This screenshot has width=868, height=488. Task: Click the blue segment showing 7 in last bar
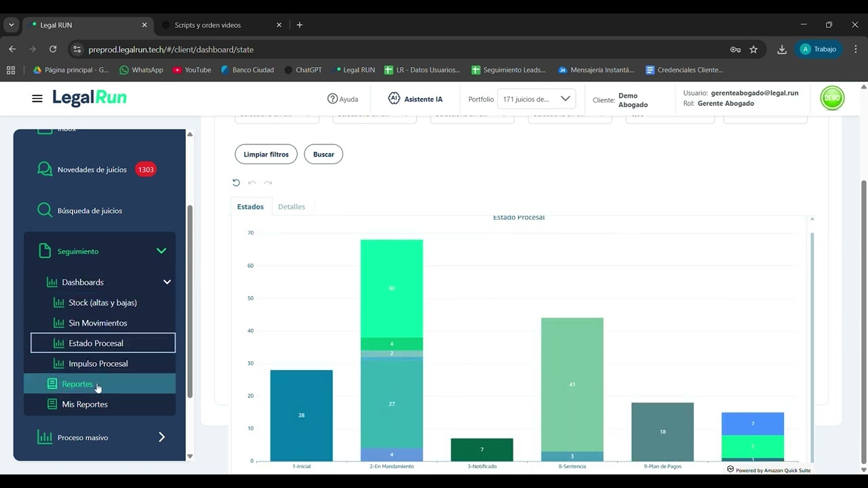coord(753,424)
